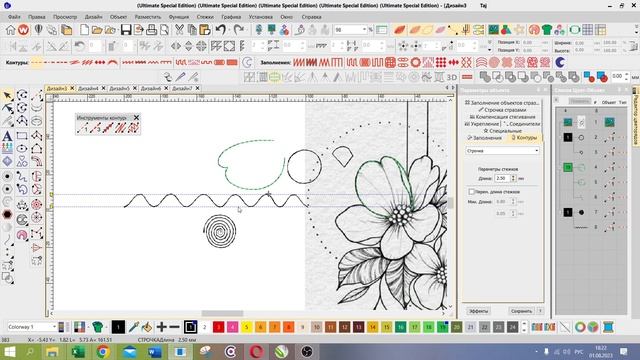Select object 4 green row in color-object list
Screen dimensions: 640x360
pos(591,167)
